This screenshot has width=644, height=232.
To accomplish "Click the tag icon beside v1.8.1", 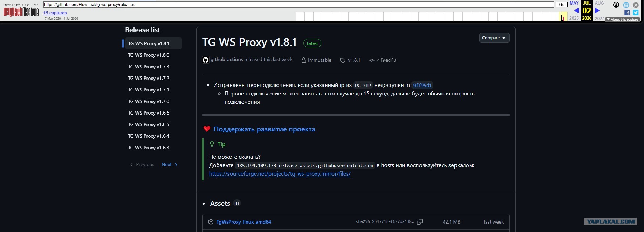I will click(x=343, y=60).
